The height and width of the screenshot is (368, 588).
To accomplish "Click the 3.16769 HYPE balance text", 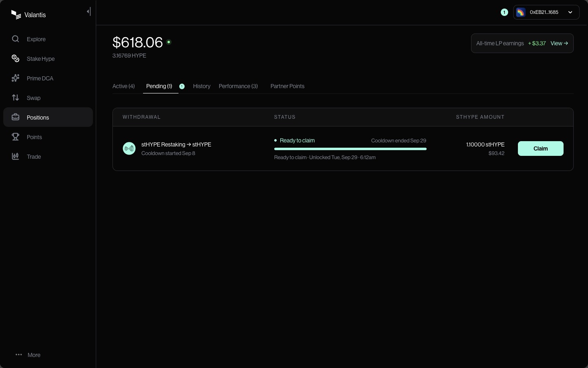I will 129,55.
